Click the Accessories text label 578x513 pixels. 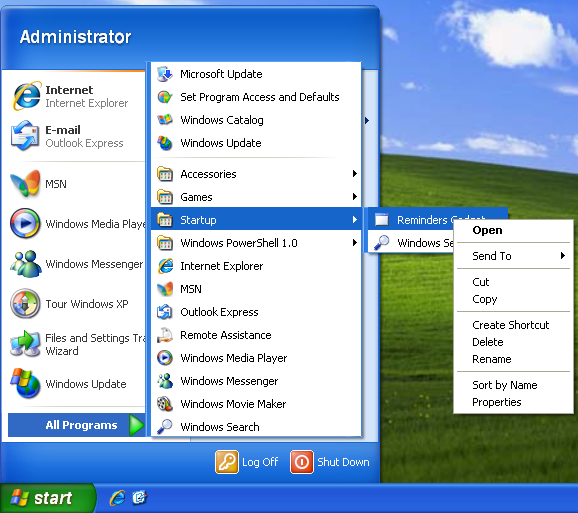coord(208,174)
